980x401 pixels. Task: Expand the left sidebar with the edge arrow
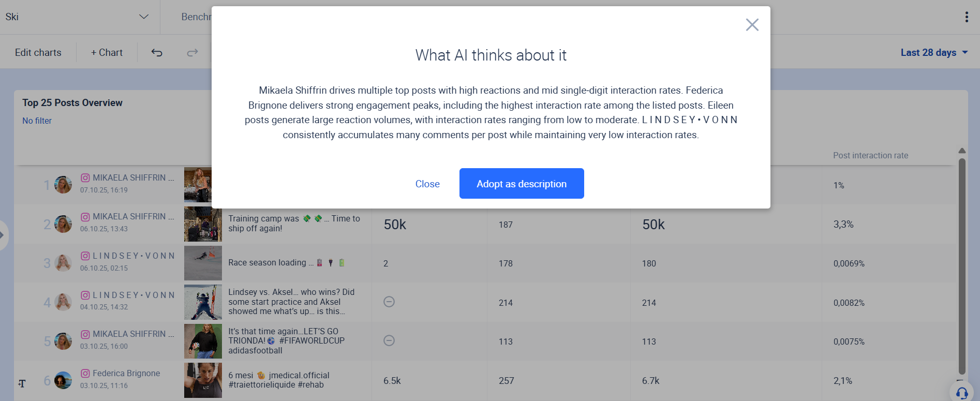coord(3,234)
